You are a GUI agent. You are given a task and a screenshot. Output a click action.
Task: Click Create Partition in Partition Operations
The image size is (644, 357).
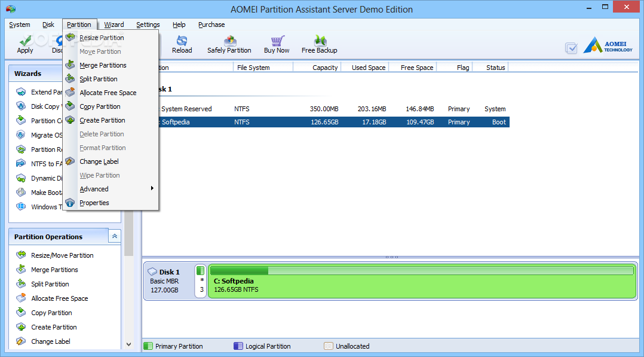point(54,327)
